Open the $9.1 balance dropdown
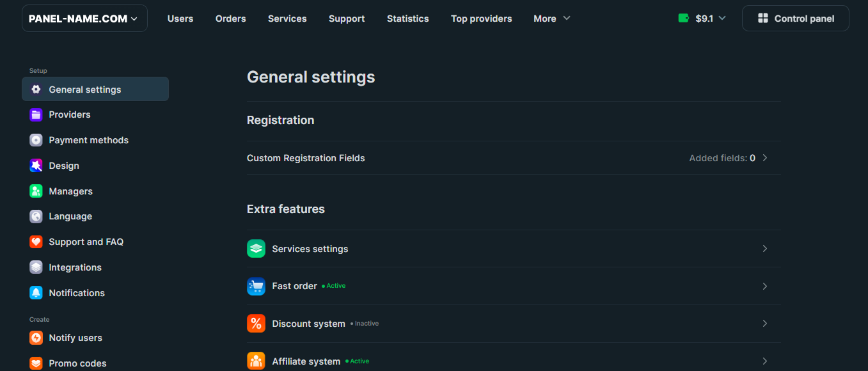 [x=710, y=19]
